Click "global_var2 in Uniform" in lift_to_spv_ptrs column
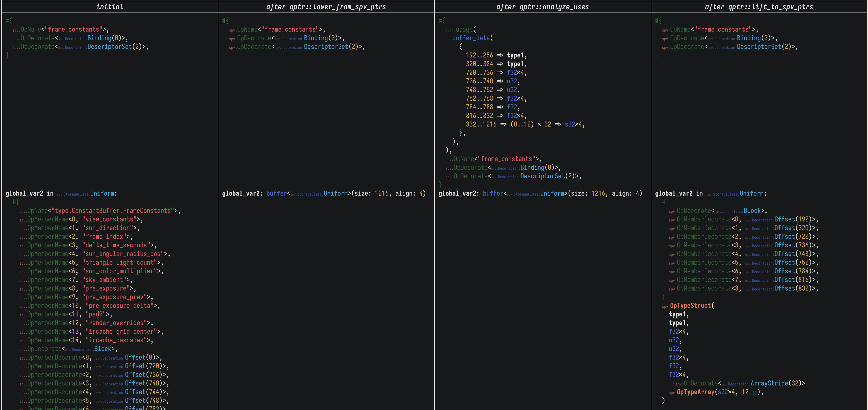This screenshot has height=410, width=868. (x=711, y=194)
